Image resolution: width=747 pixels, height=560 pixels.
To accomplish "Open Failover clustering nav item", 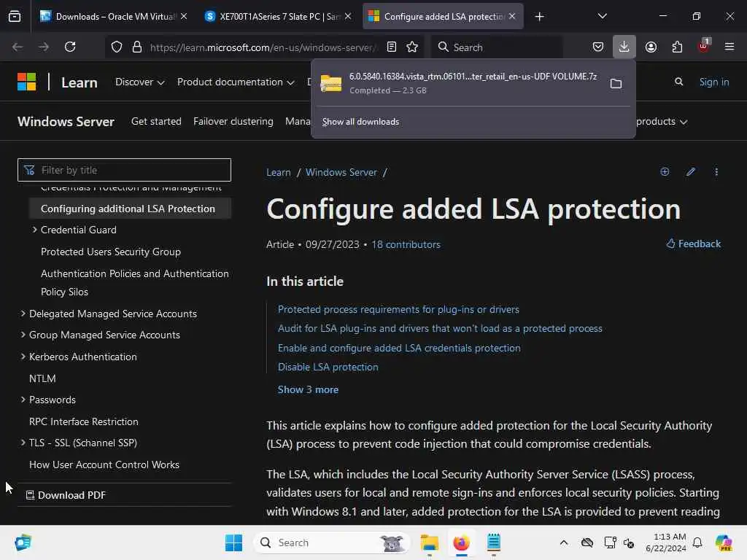I will point(233,122).
